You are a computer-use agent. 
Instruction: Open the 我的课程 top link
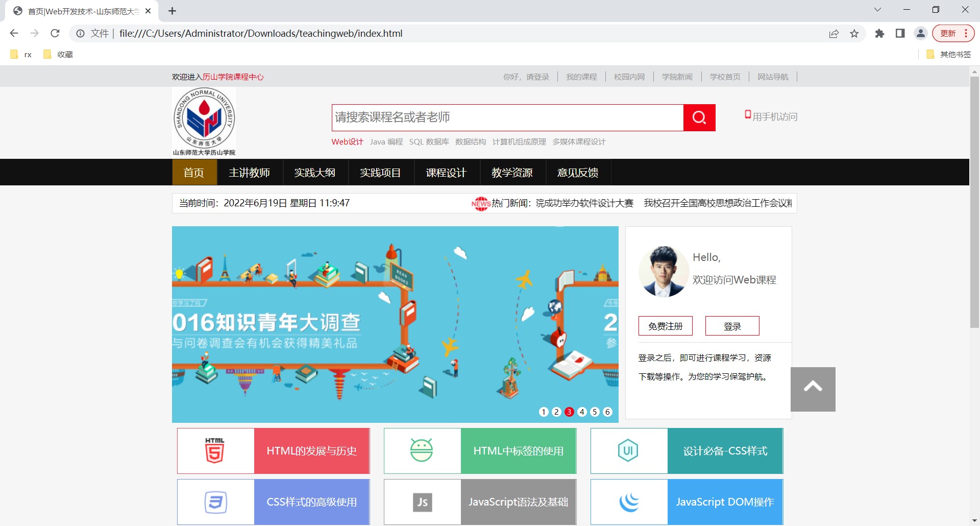581,77
